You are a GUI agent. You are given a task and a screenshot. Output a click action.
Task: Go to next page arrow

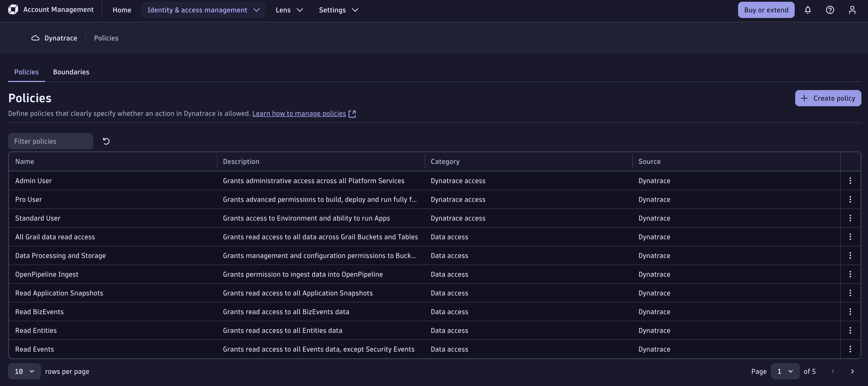pyautogui.click(x=852, y=372)
